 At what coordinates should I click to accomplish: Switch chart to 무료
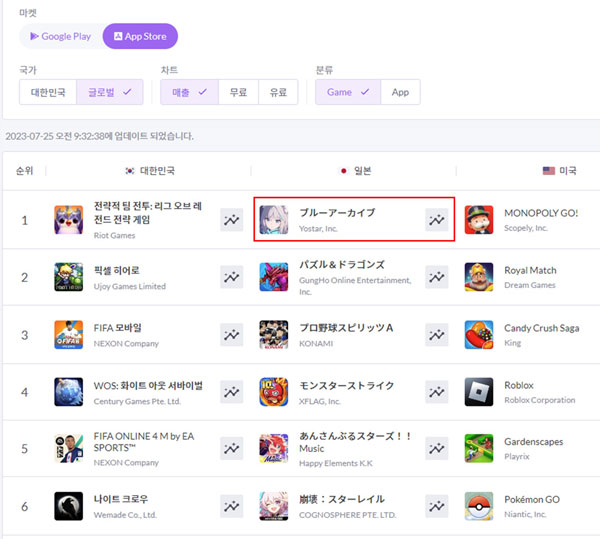(237, 92)
